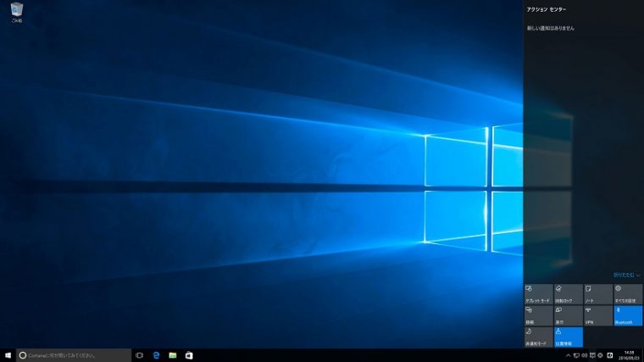Turn off the Location quick action
Screen dimensions: 644x362
pos(569,337)
